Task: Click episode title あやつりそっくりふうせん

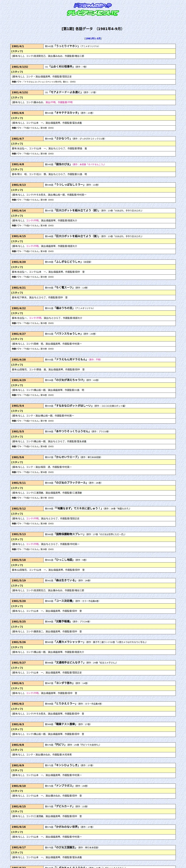Action: 72,431
